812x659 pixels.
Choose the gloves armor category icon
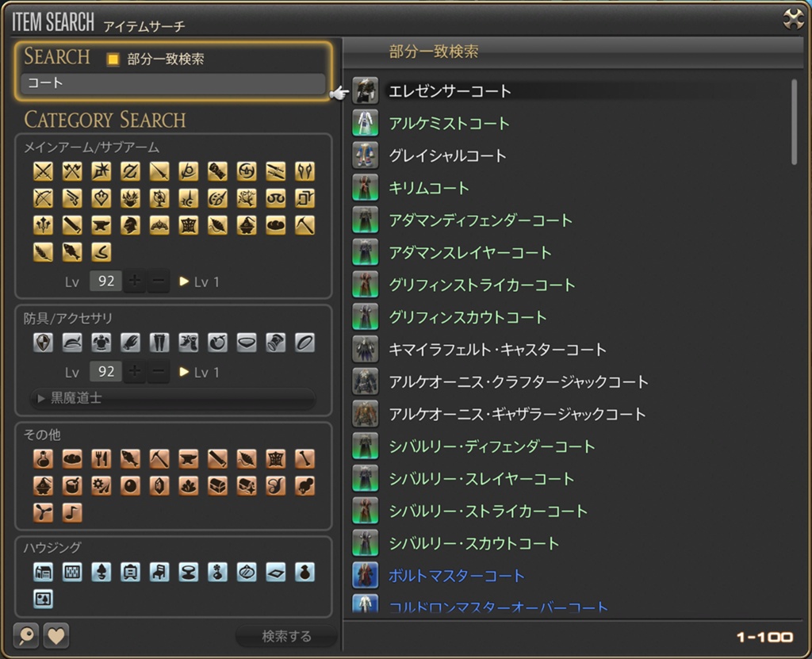tap(130, 343)
